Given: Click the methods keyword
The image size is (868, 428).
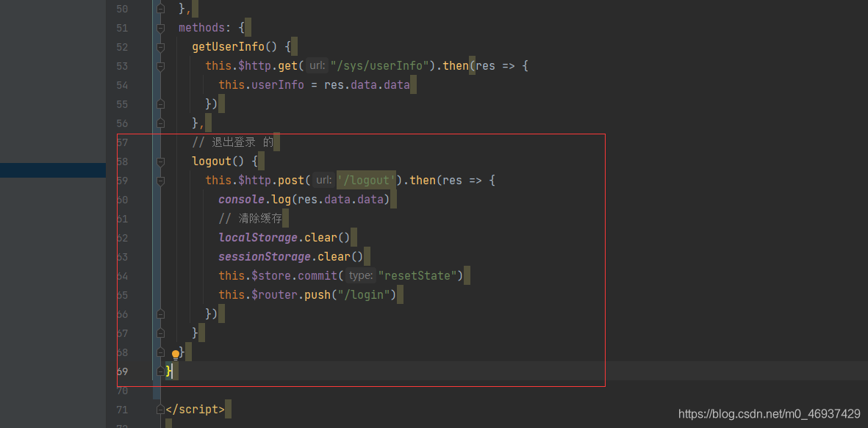Looking at the screenshot, I should pos(201,28).
